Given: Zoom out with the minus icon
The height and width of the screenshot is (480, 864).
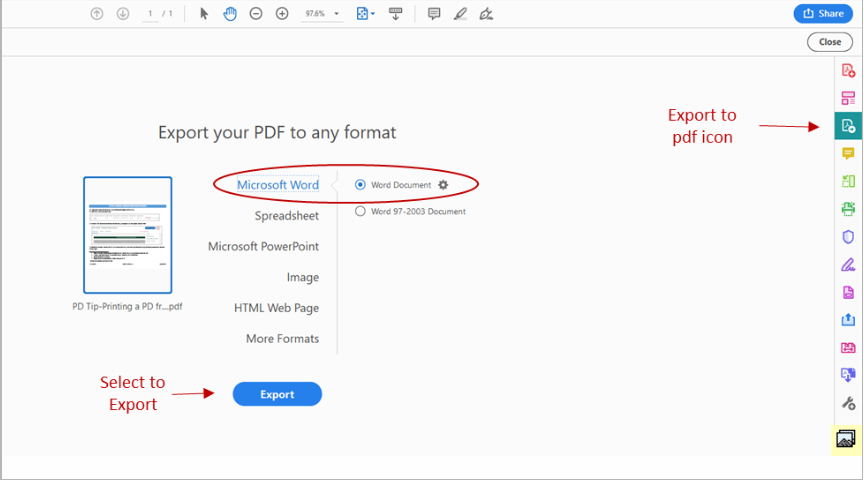Looking at the screenshot, I should pos(256,14).
